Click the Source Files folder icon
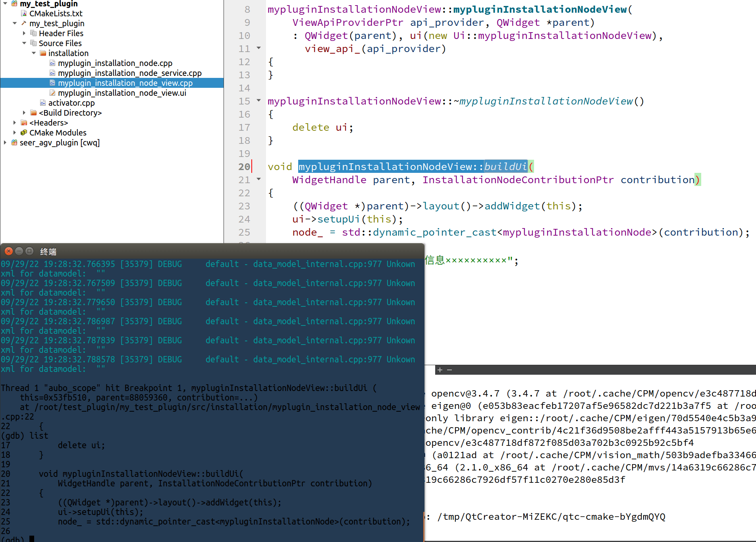This screenshot has width=756, height=542. click(x=33, y=43)
